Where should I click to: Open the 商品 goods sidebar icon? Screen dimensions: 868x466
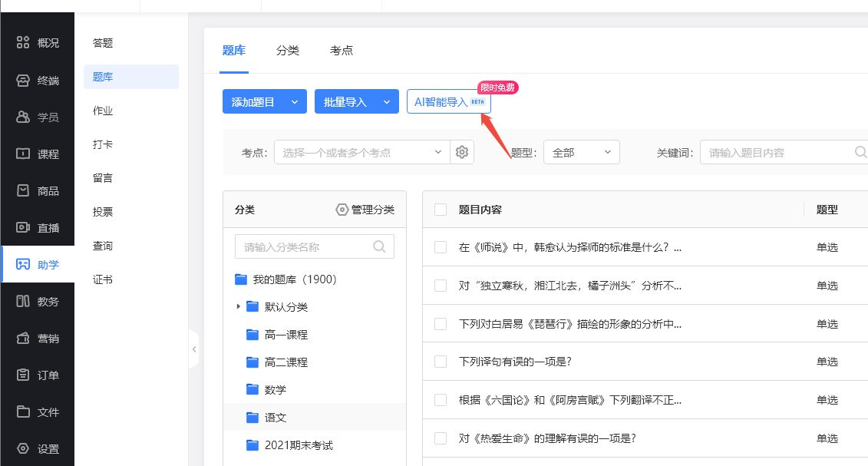(x=23, y=191)
